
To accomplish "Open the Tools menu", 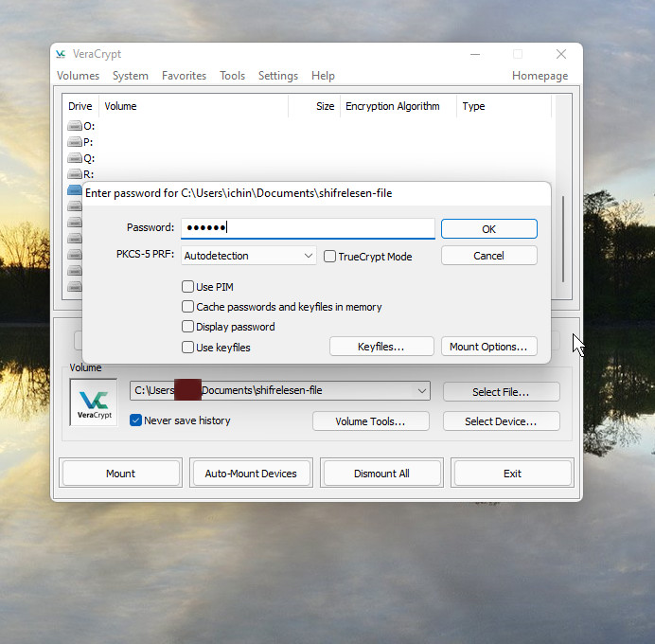I will click(232, 76).
